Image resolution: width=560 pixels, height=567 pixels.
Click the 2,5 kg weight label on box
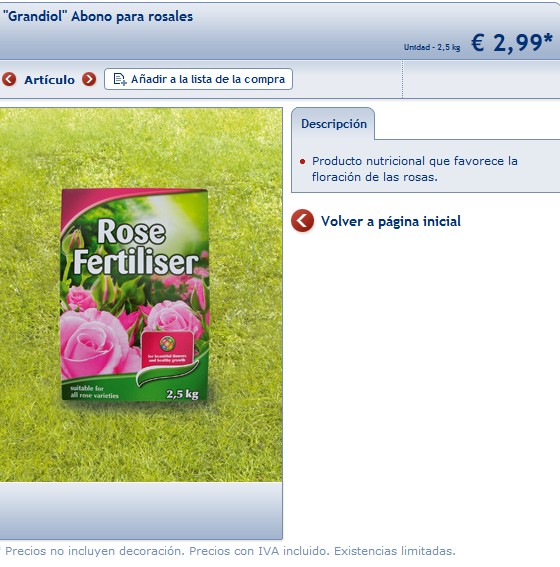click(x=182, y=394)
